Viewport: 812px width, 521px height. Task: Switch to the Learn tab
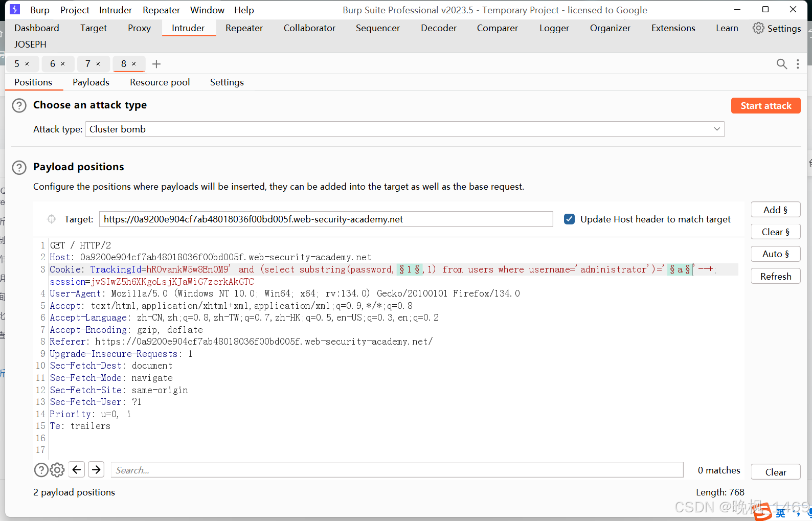(x=727, y=28)
